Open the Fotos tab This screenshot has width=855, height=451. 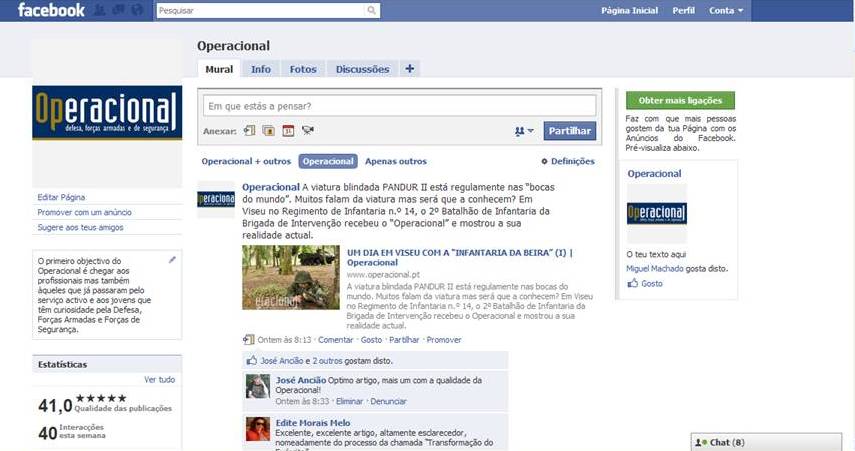[303, 69]
